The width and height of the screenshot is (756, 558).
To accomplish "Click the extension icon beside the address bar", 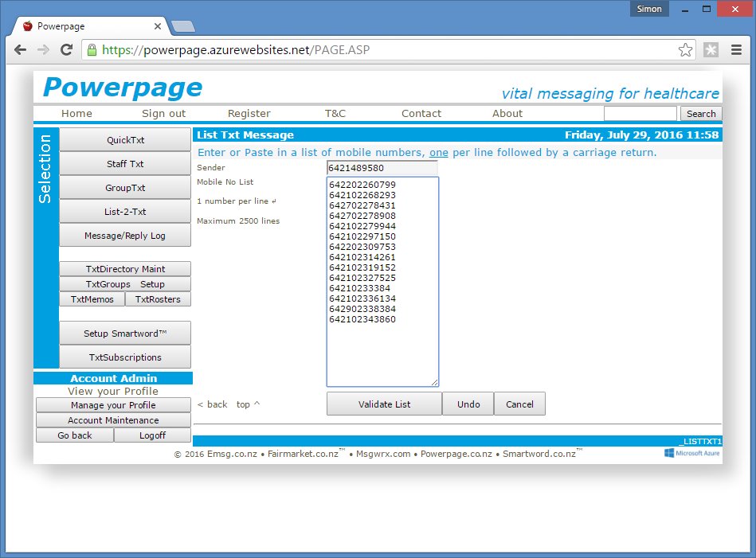I will 711,50.
